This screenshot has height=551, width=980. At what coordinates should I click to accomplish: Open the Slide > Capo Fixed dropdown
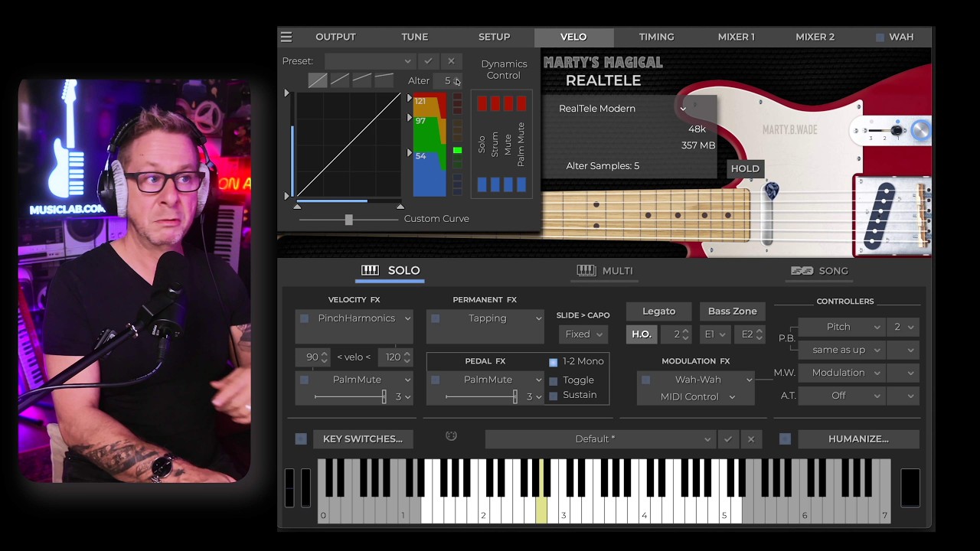[583, 334]
